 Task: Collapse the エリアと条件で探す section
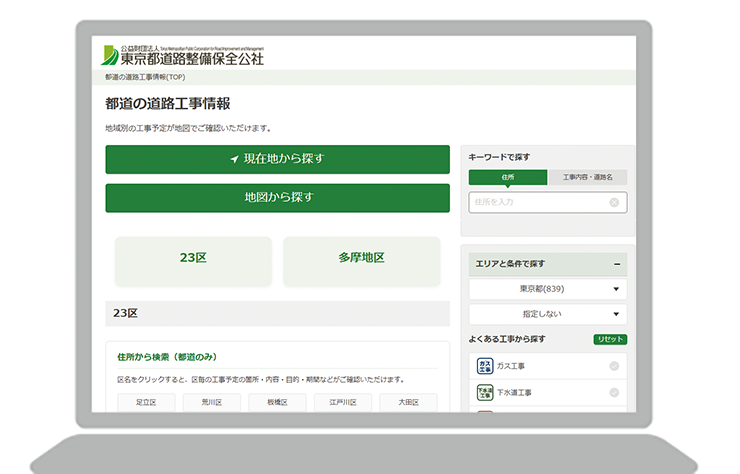coord(617,264)
